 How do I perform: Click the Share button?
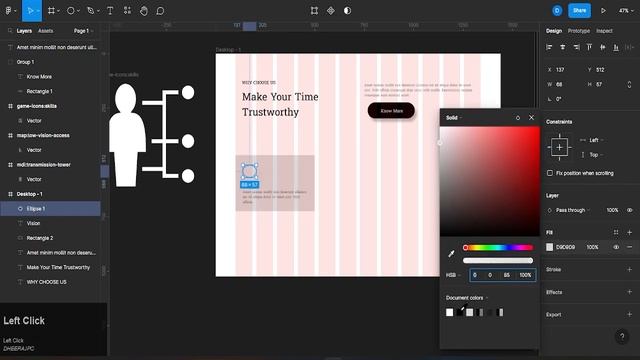(579, 11)
